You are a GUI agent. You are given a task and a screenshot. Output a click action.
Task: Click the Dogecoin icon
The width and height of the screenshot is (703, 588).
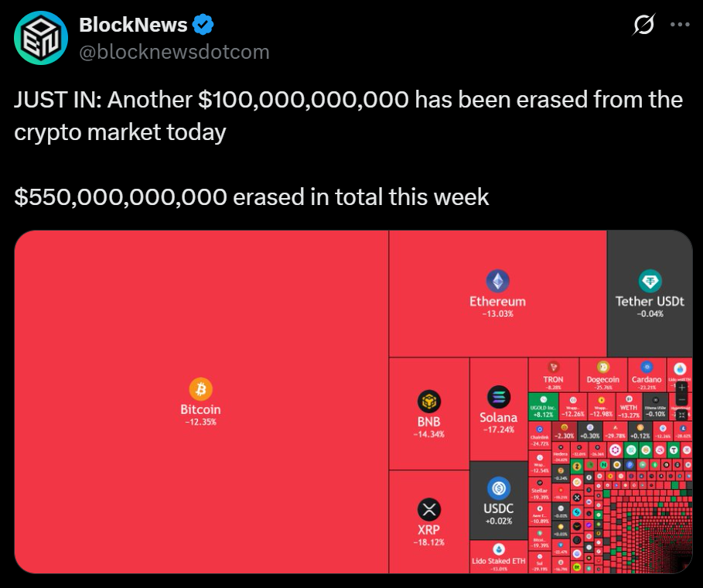click(602, 367)
